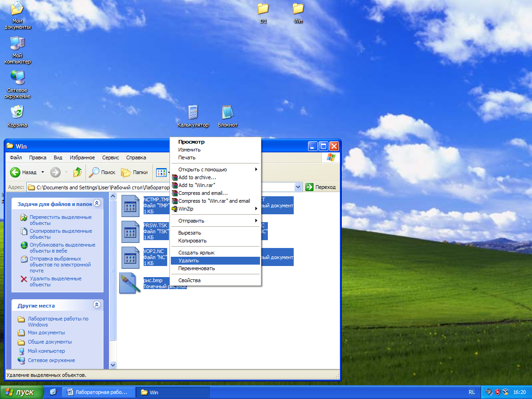Open the views toolbar icon
The width and height of the screenshot is (532, 399).
coord(161,172)
